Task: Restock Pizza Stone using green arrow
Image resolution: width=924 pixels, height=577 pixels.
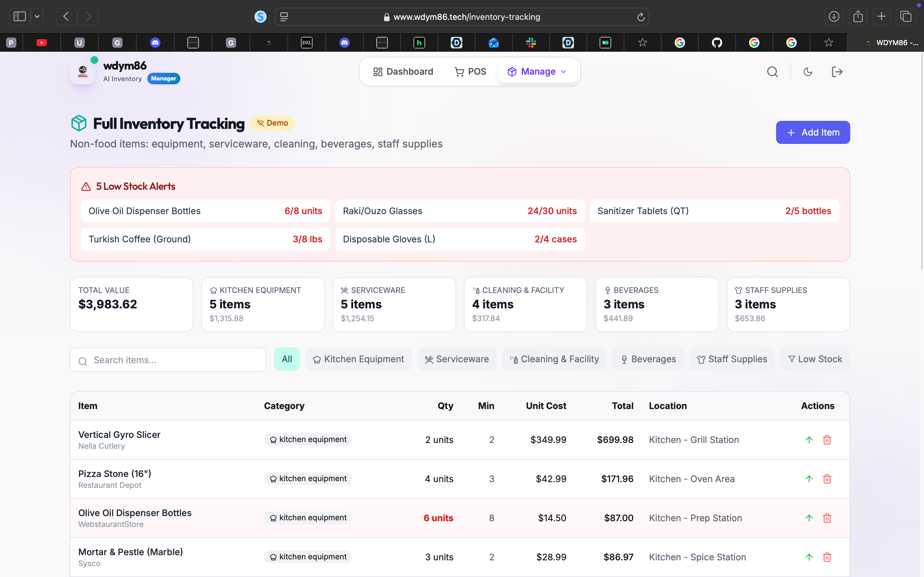Action: (809, 479)
